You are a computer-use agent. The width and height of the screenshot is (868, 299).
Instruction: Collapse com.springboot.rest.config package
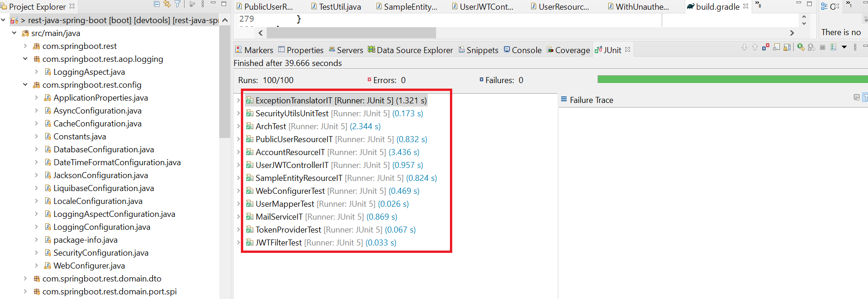point(25,84)
